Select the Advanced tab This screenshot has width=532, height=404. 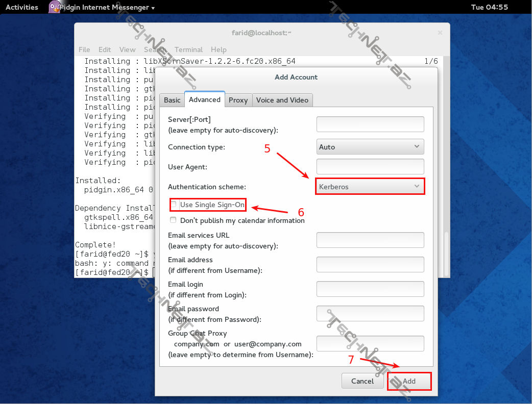[x=205, y=99]
